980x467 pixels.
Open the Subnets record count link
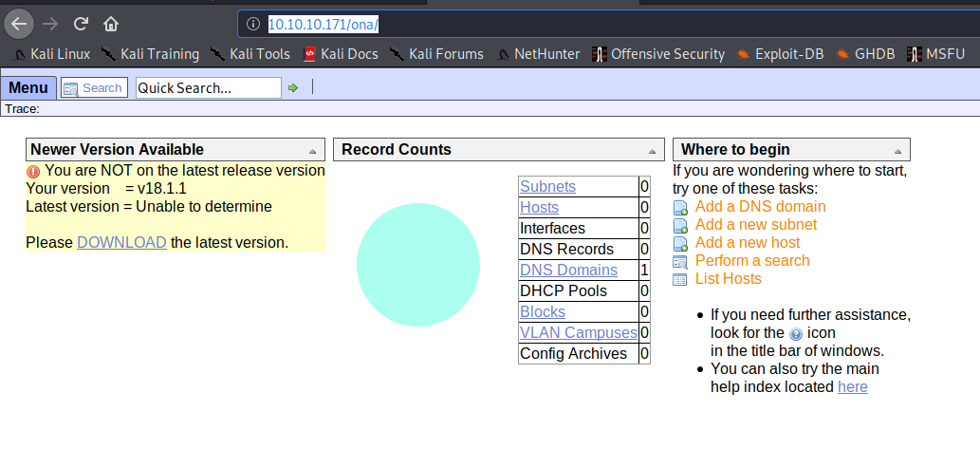(x=547, y=187)
